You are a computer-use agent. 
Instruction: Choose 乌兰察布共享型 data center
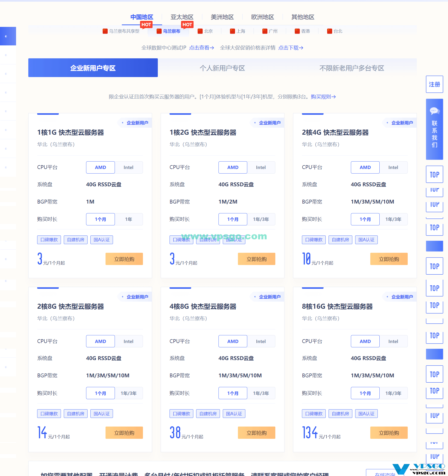click(121, 31)
